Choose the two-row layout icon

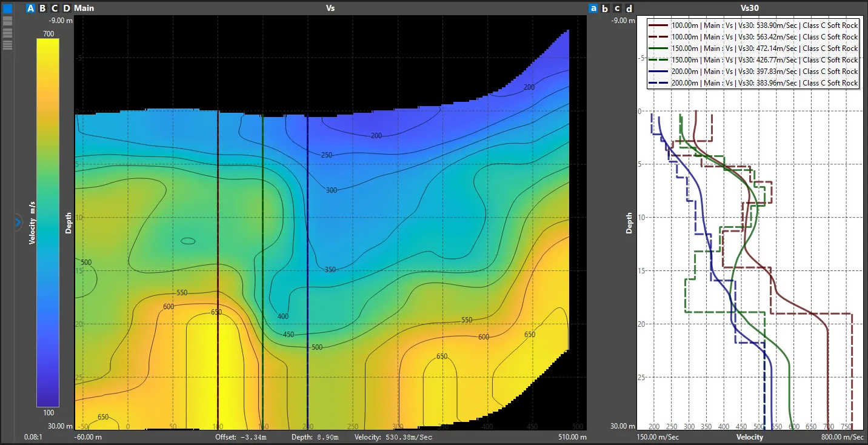click(8, 20)
